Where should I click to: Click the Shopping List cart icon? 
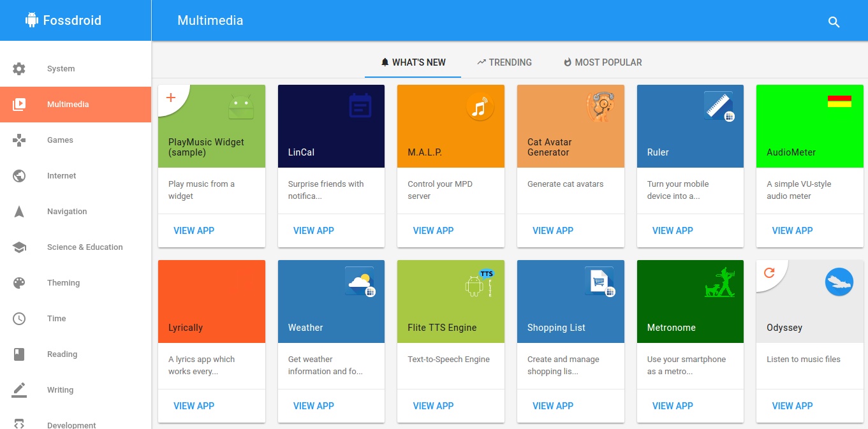pyautogui.click(x=600, y=282)
